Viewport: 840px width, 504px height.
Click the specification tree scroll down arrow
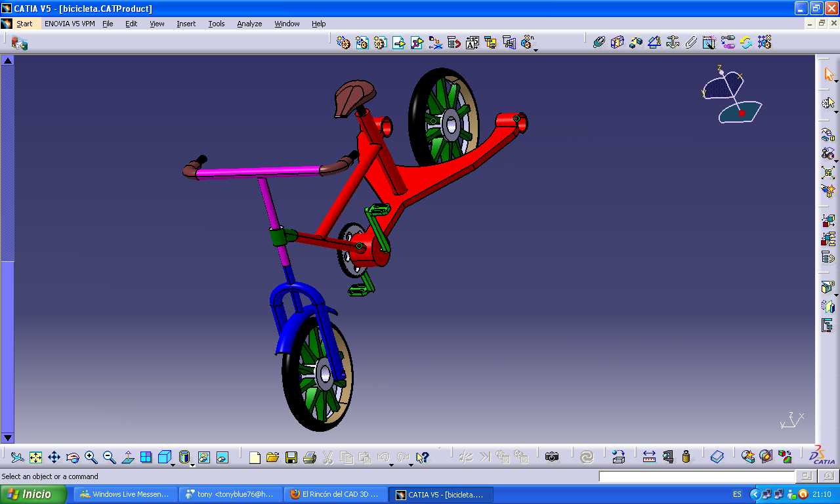tap(7, 438)
